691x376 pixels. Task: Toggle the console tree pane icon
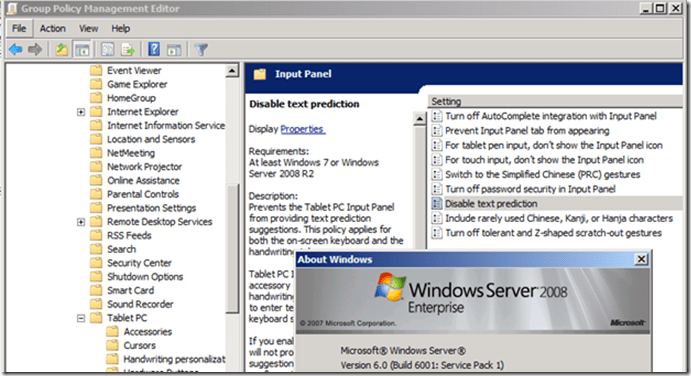82,49
